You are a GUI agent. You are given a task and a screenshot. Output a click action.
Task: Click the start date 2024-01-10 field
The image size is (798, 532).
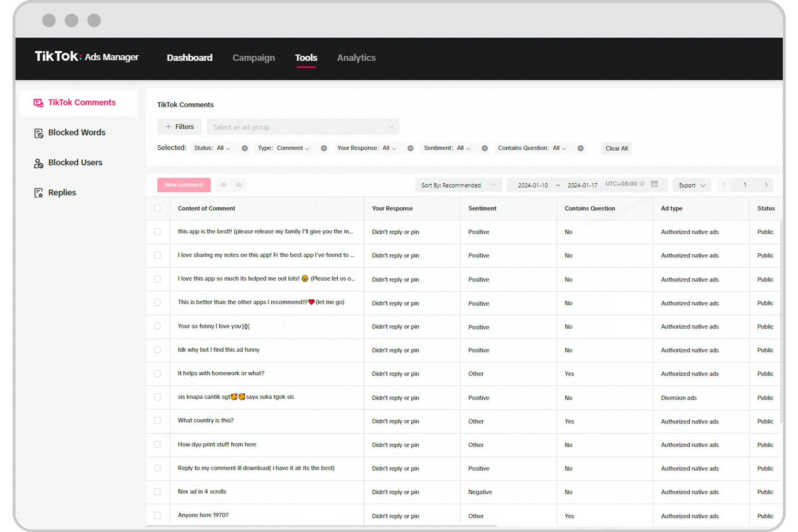coord(533,185)
